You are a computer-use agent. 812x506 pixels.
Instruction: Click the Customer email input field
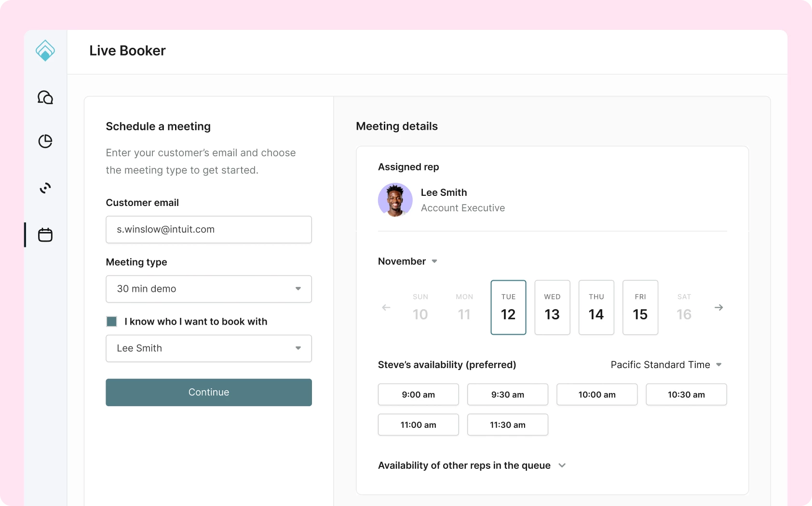coord(209,230)
